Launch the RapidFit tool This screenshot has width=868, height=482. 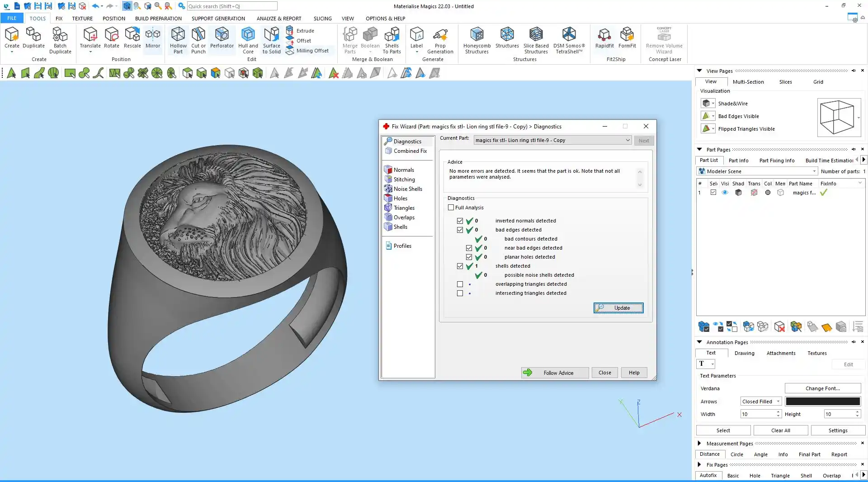pos(604,38)
